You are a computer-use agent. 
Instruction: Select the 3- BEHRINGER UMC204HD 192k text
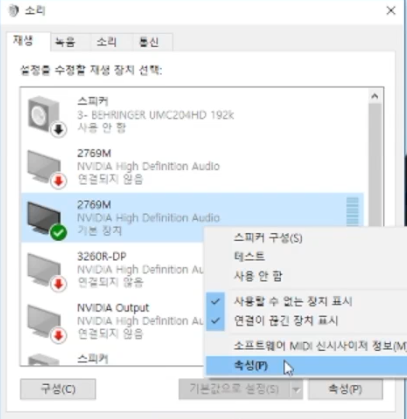(x=155, y=115)
